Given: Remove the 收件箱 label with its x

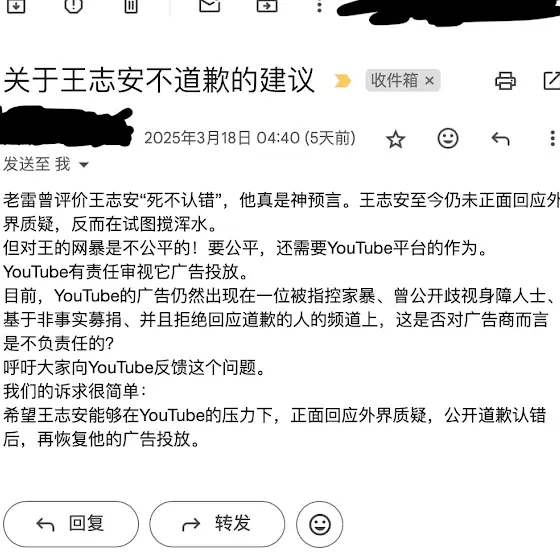Looking at the screenshot, I should click(x=429, y=81).
